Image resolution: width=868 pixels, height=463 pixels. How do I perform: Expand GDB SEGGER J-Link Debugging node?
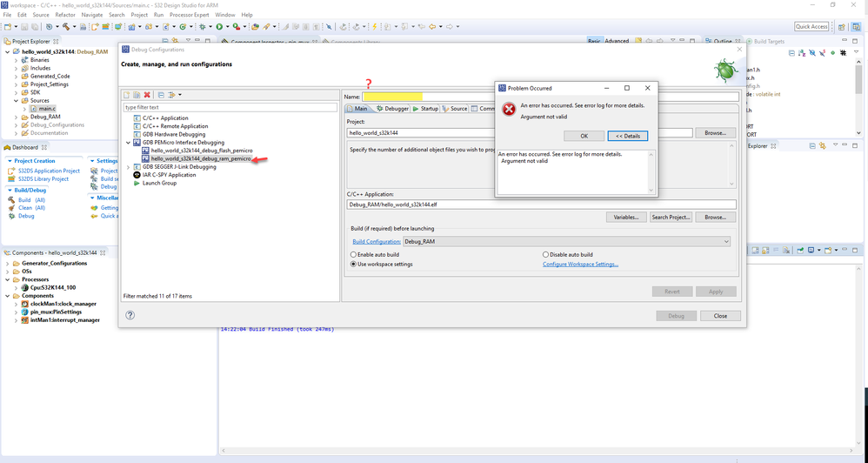tap(129, 167)
